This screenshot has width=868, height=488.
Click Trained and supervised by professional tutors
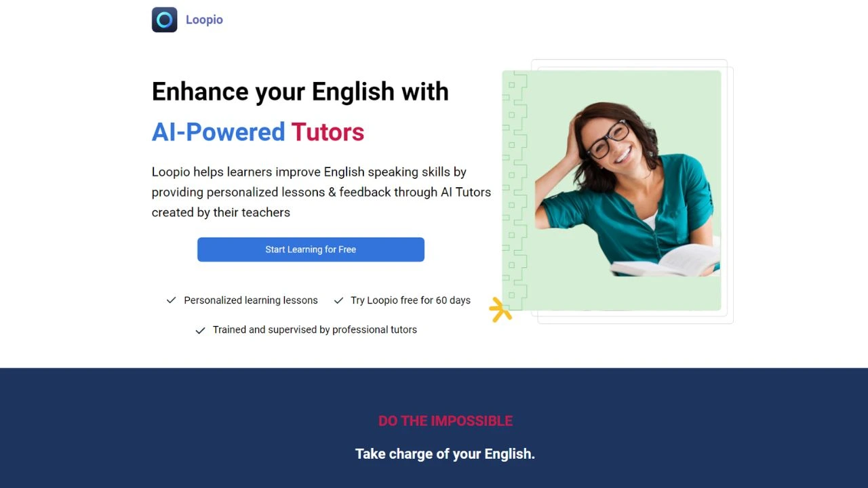click(x=315, y=329)
